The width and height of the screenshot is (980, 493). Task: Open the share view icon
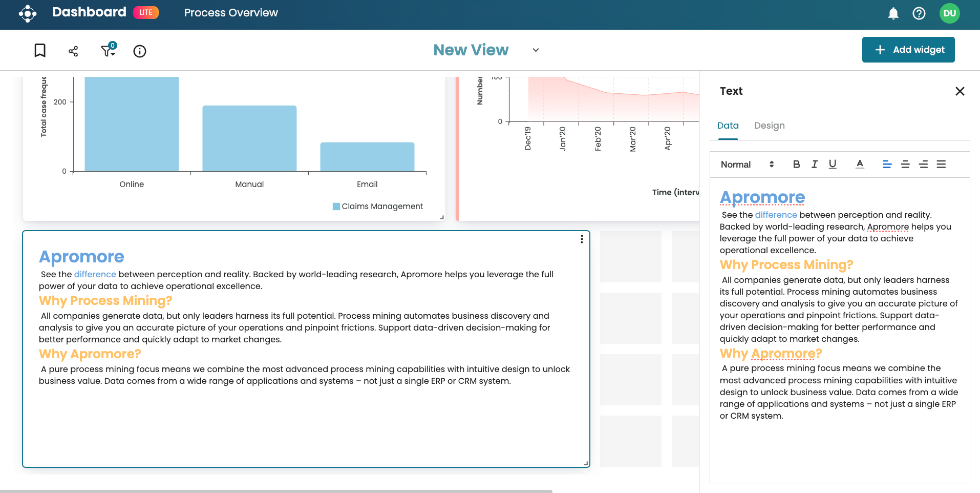[x=73, y=51]
